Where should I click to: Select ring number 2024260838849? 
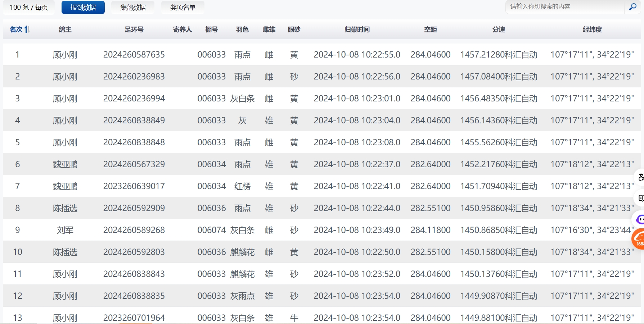tap(134, 120)
